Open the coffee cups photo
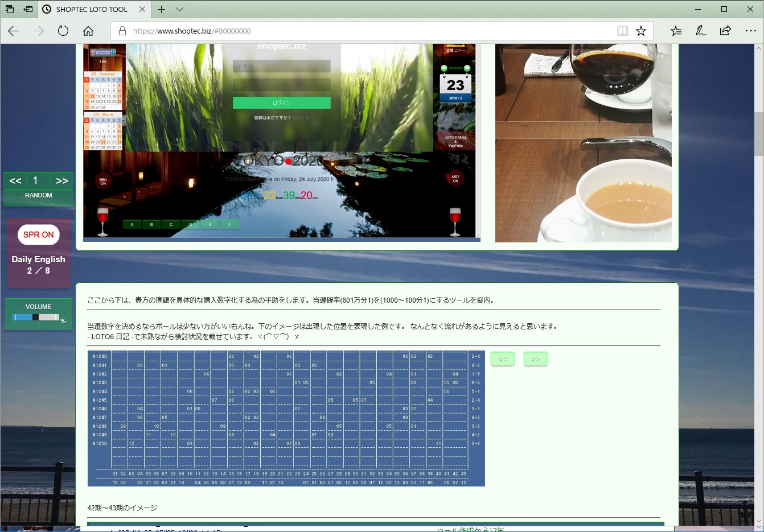Image resolution: width=764 pixels, height=532 pixels. pos(584,143)
